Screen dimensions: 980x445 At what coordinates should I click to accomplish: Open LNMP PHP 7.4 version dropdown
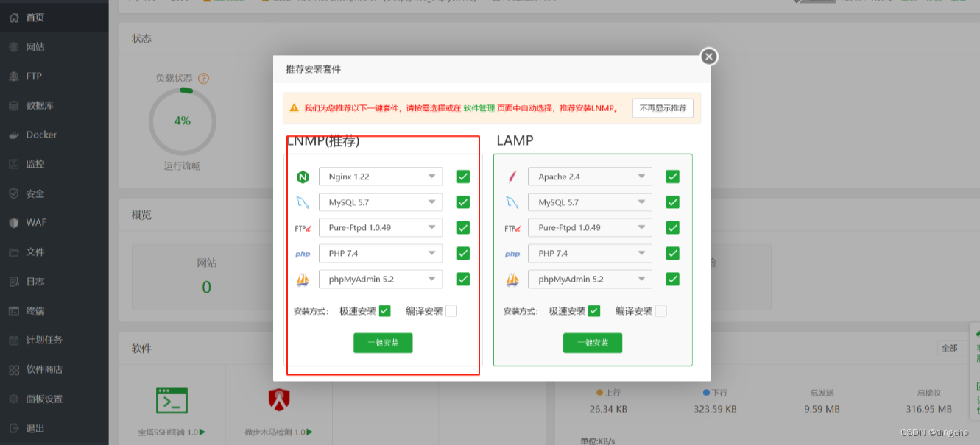(381, 254)
